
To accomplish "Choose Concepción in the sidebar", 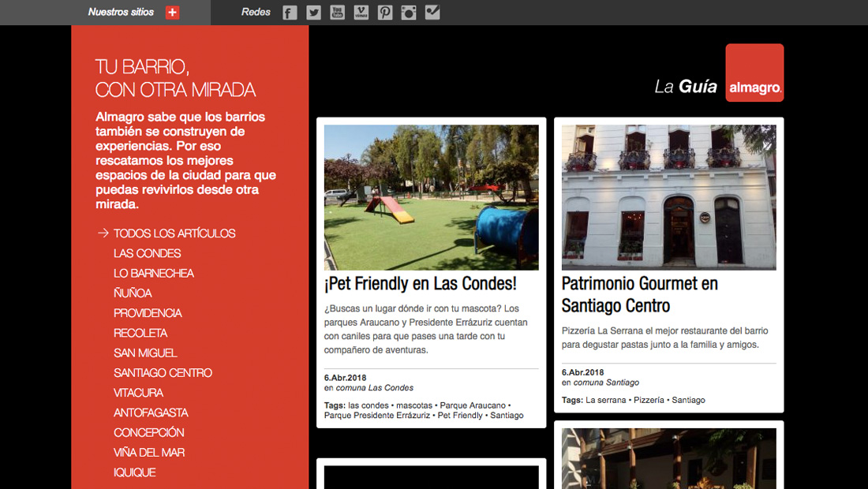I will [149, 432].
